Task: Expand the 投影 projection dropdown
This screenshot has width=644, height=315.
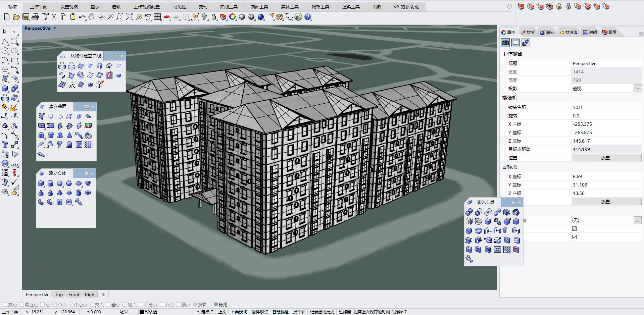Action: [638, 89]
